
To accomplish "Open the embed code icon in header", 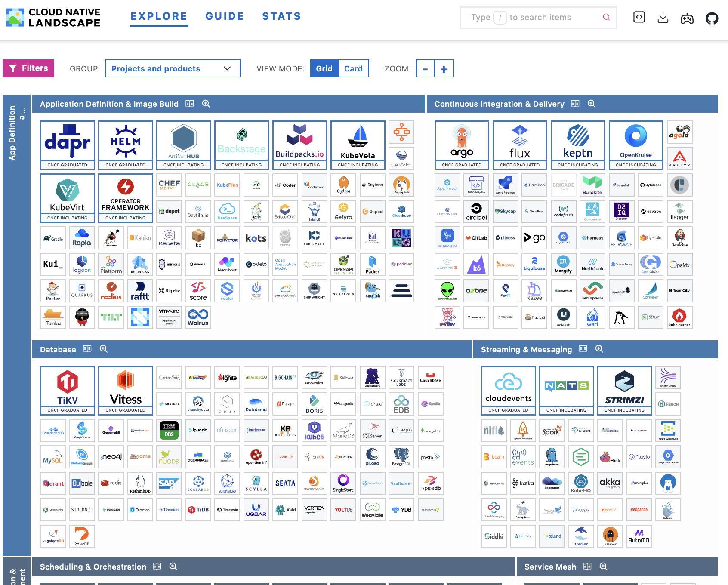I will (x=639, y=17).
